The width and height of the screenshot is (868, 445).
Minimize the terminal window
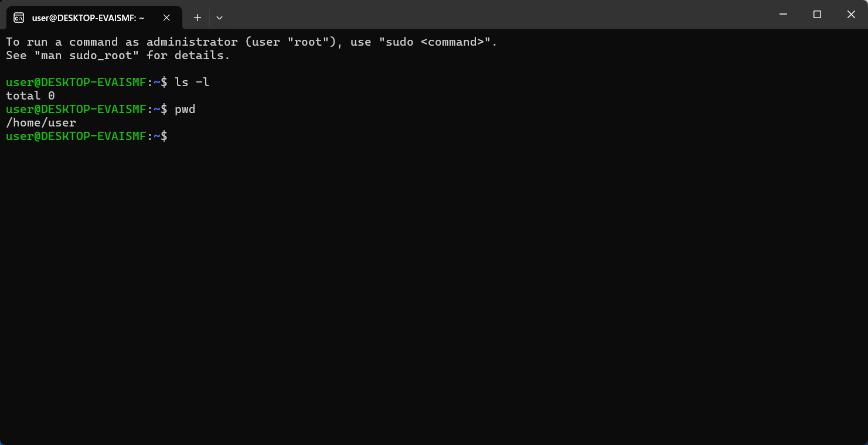783,15
